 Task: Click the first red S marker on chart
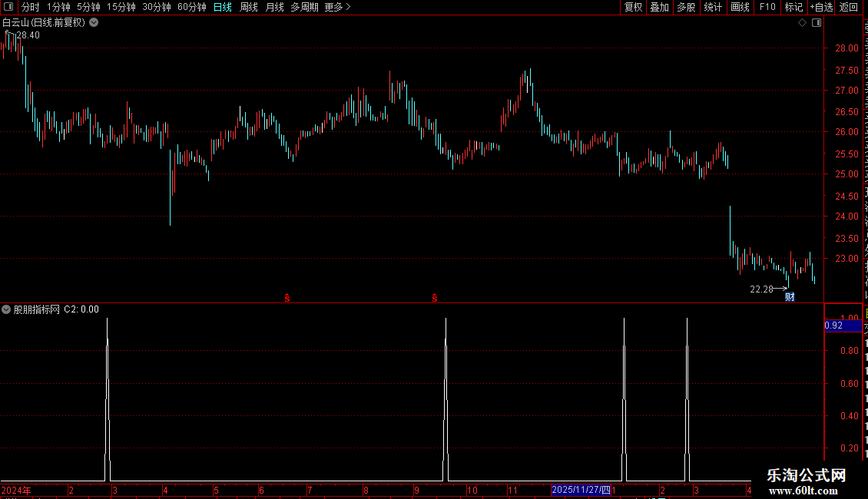[x=287, y=298]
